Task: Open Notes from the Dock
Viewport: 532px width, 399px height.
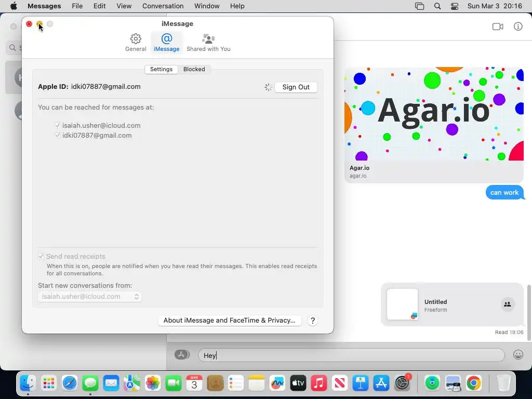Action: (257, 383)
